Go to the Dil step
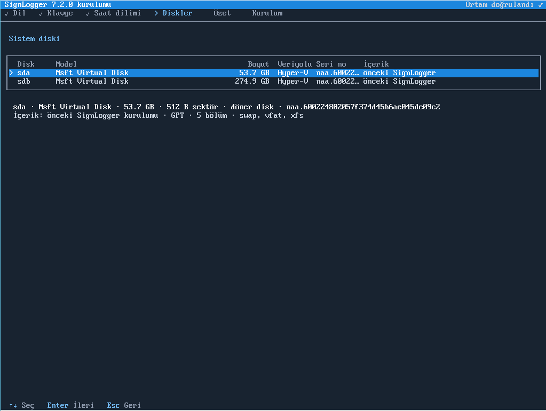This screenshot has width=546, height=411. [16, 13]
